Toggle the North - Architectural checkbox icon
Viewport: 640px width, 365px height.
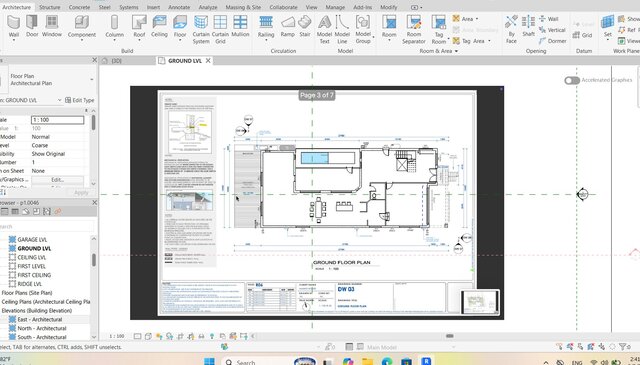click(x=12, y=328)
